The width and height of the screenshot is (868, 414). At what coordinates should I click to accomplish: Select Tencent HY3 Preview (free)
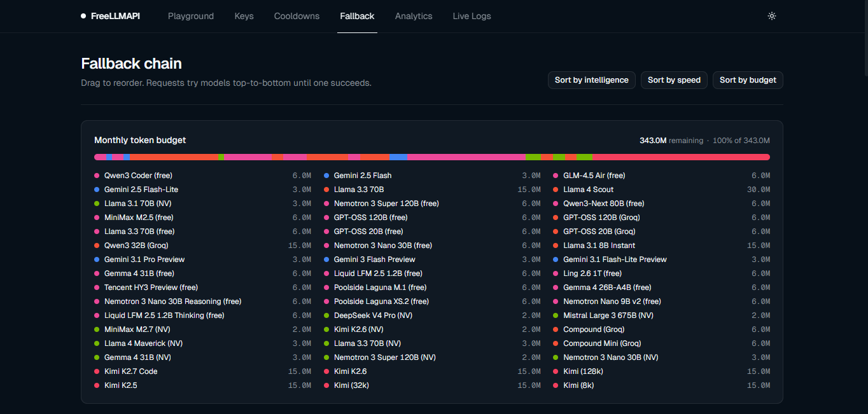pos(151,287)
